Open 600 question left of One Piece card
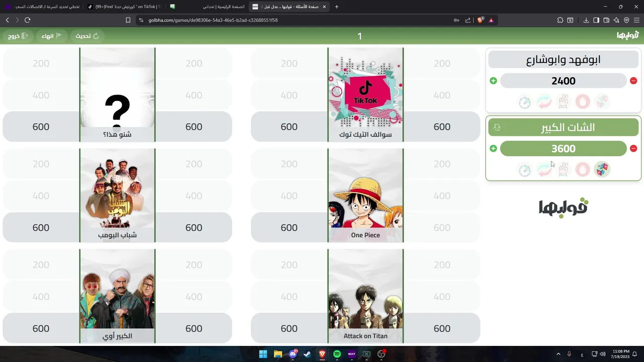Screen dimensions: 644x362 (289, 227)
